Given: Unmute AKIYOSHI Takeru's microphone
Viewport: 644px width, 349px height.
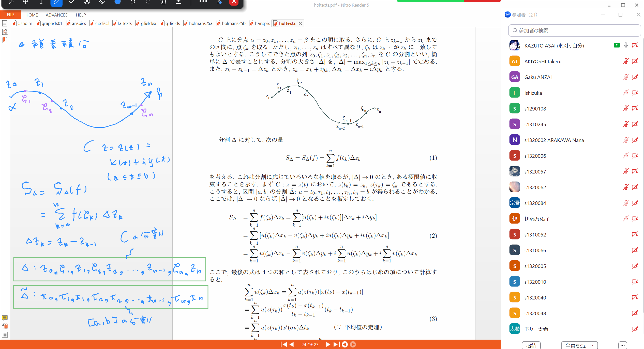Looking at the screenshot, I should pyautogui.click(x=625, y=61).
